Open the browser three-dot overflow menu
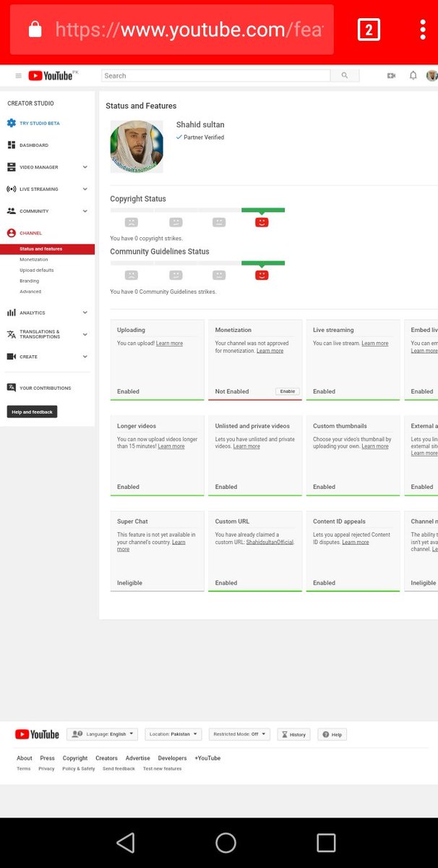 click(423, 30)
